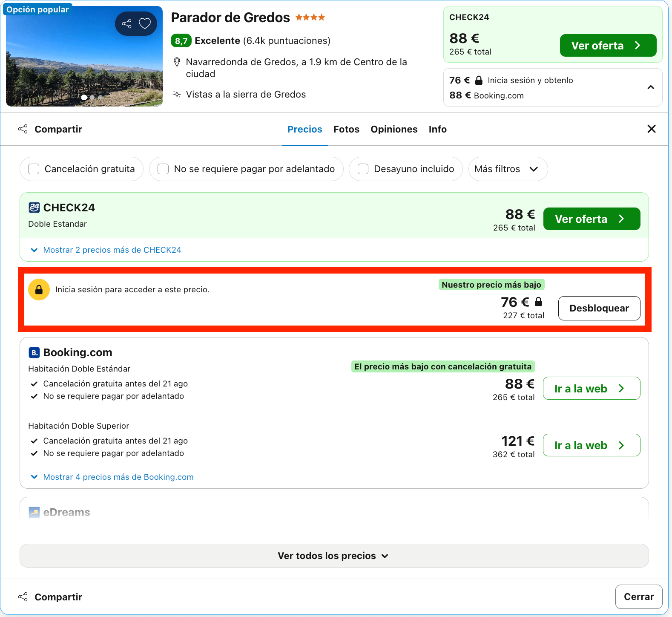The height and width of the screenshot is (617, 672).
Task: Click Ver oferta in top CHECK24 card
Action: [x=608, y=45]
